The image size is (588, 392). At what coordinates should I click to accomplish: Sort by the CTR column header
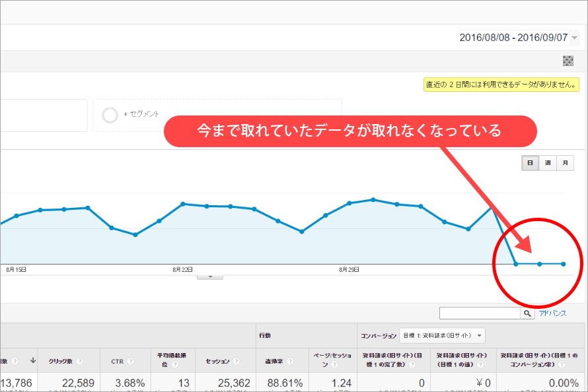coord(118,361)
